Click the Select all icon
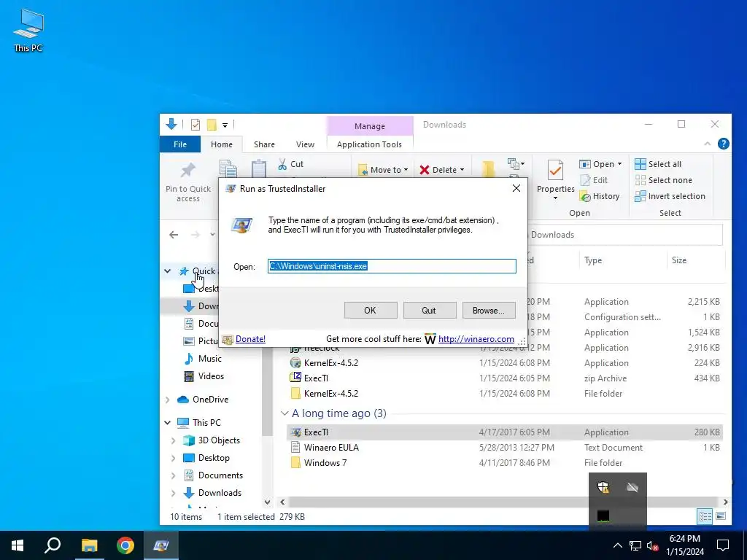The height and width of the screenshot is (560, 747). (x=640, y=164)
